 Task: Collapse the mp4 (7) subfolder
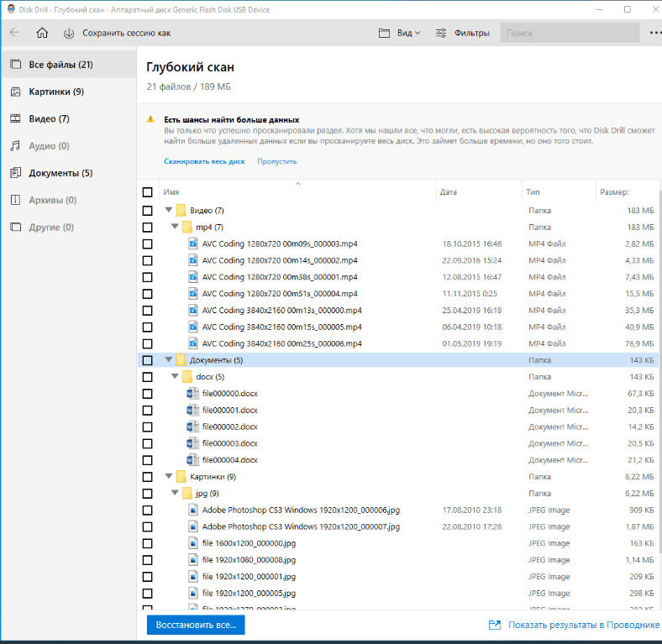click(176, 228)
